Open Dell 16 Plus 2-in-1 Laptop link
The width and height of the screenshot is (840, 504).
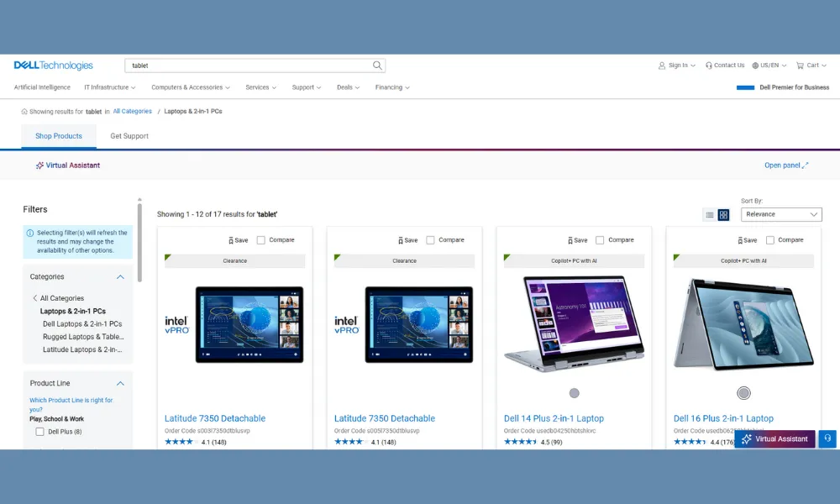(723, 418)
